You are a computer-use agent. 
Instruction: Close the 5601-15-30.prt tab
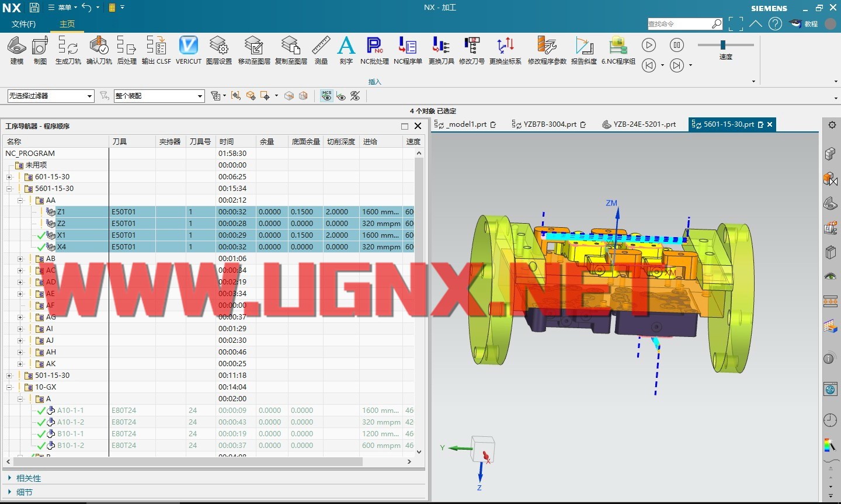[770, 124]
